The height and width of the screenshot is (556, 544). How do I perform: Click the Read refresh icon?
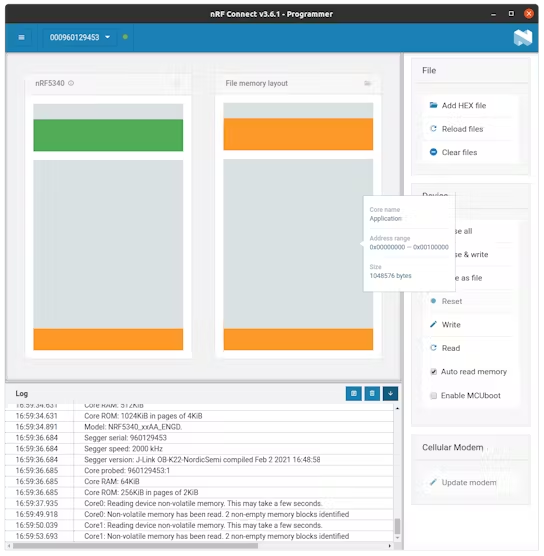click(433, 348)
